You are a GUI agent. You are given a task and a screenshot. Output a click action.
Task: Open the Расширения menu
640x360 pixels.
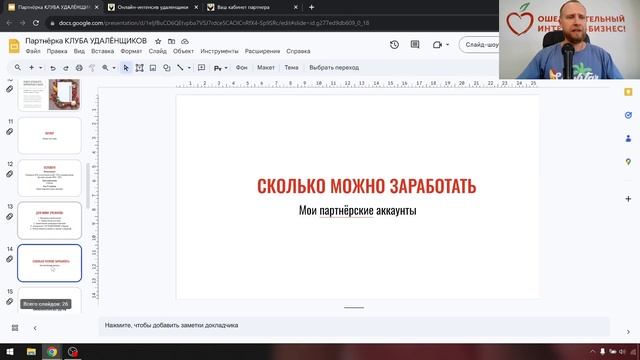(262, 51)
